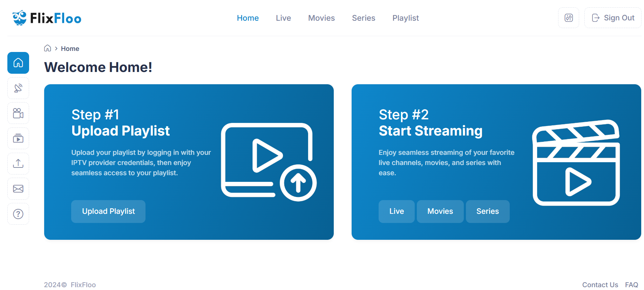Click the Sign Out button
This screenshot has width=644, height=290.
click(x=613, y=18)
